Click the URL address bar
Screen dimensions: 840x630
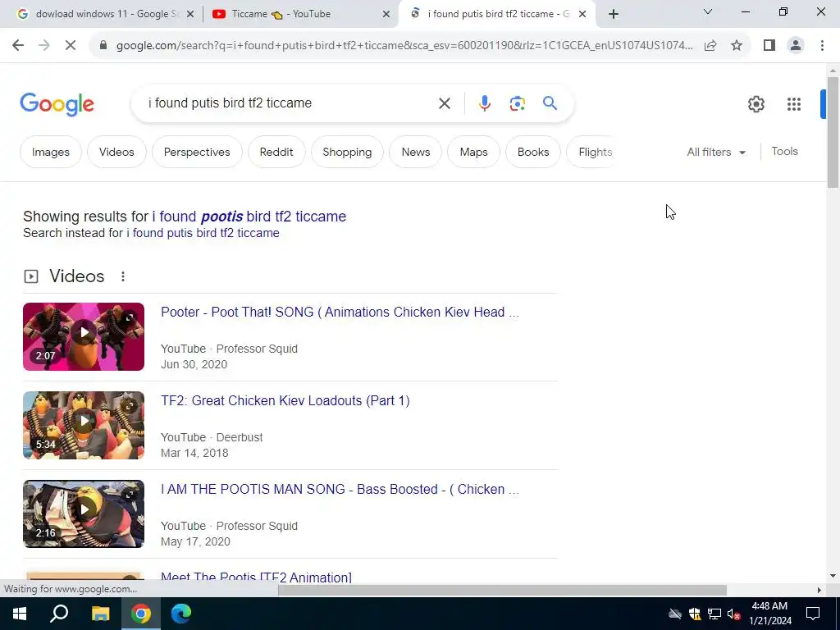404,46
